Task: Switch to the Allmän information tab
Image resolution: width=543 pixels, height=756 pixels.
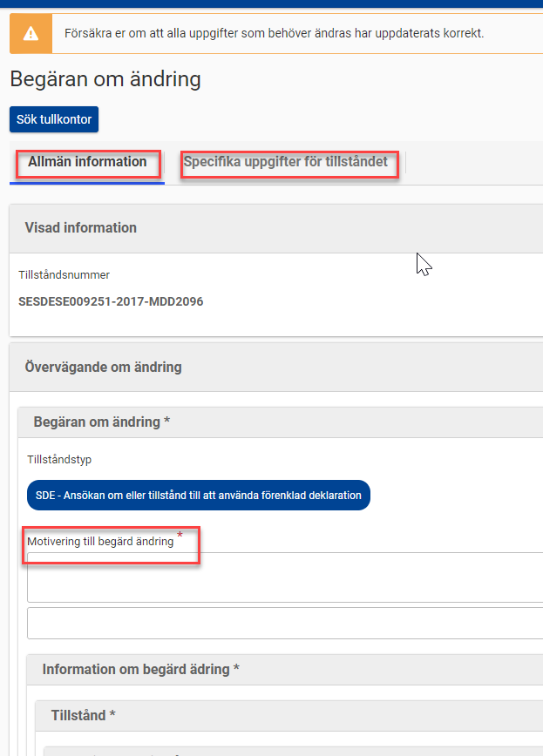Action: pos(87,162)
